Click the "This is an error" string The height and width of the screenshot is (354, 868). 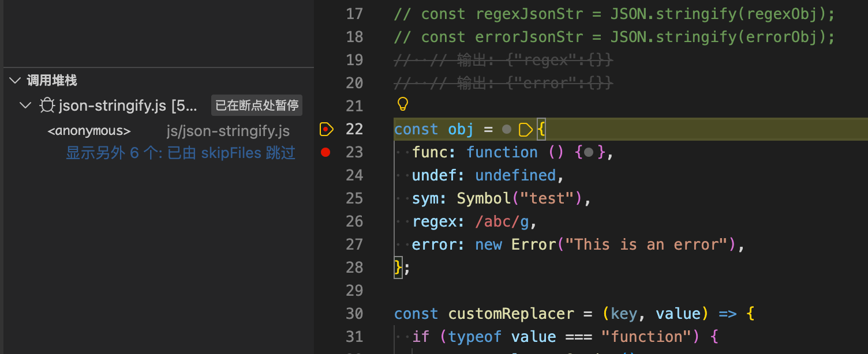646,244
